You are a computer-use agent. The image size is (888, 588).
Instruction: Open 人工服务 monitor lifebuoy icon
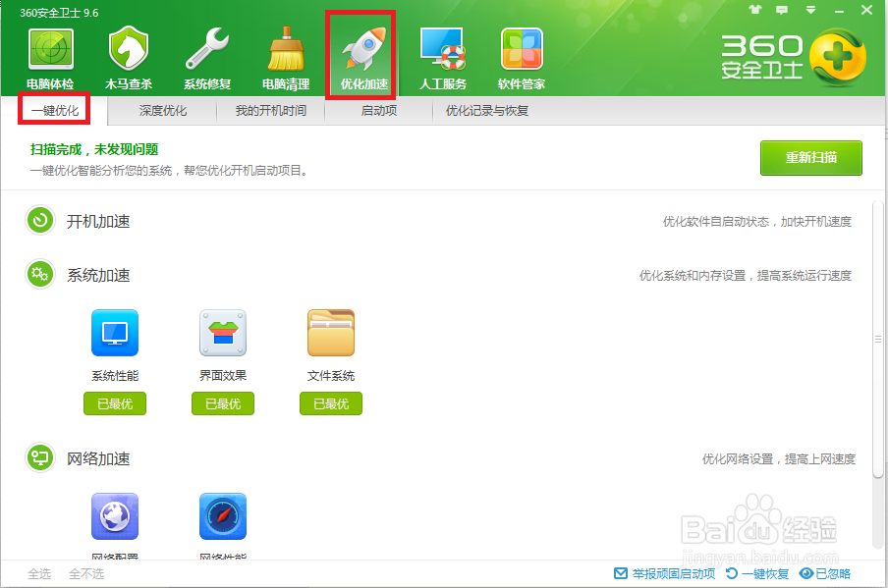(443, 49)
